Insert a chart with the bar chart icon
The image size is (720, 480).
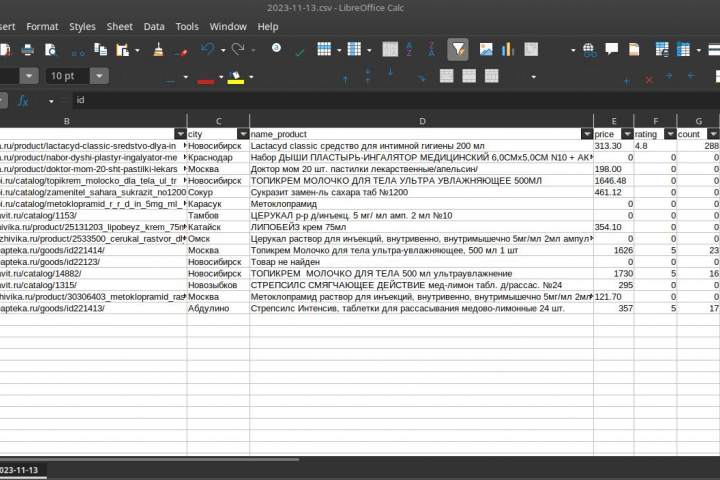coord(508,49)
